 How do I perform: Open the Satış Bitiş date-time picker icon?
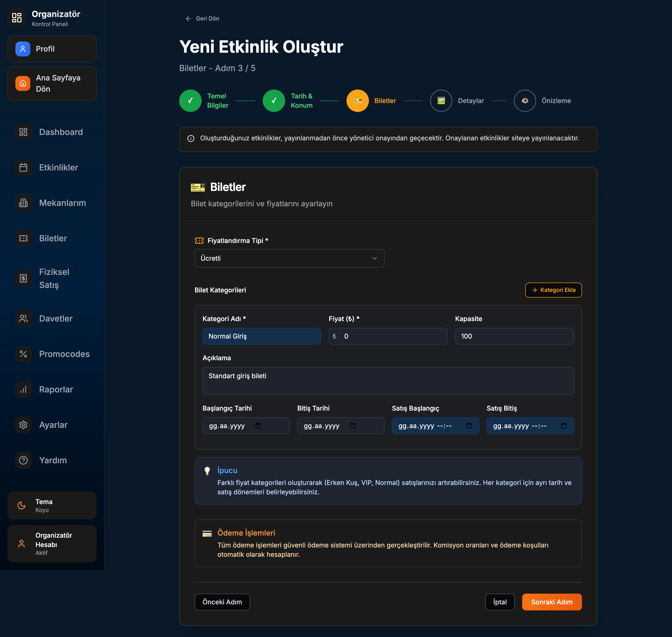(x=564, y=426)
